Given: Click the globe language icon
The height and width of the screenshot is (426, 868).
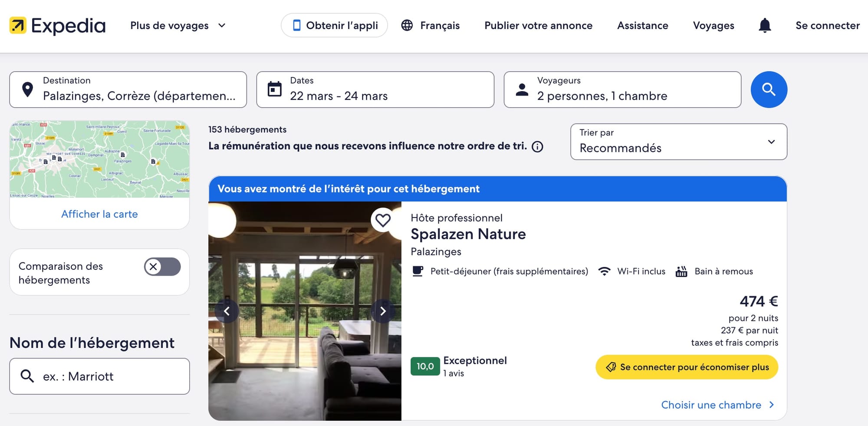Looking at the screenshot, I should pos(407,26).
